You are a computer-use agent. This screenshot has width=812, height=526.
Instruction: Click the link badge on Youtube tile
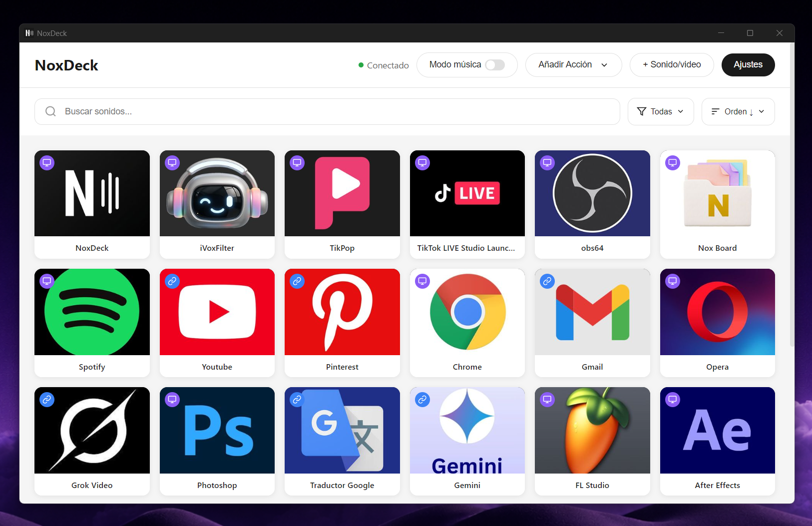click(172, 281)
